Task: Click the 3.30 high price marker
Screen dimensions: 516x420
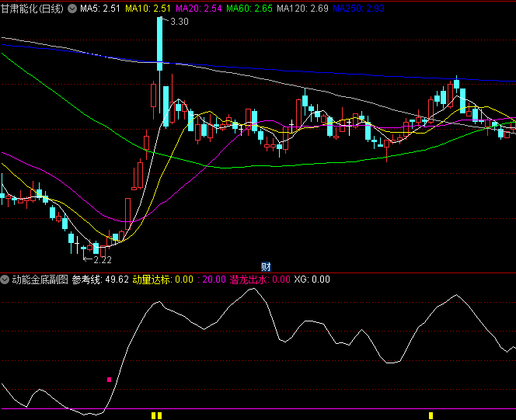Action: click(x=179, y=22)
